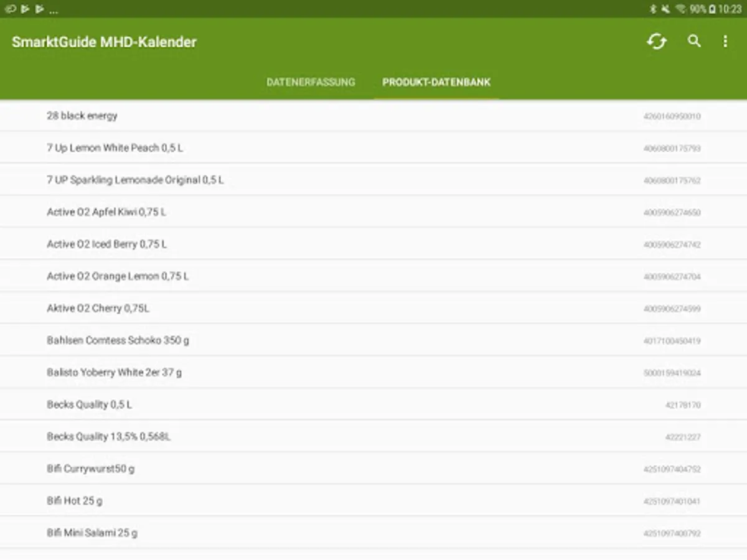Tap barcode 4017100450419
The width and height of the screenshot is (747, 560).
click(x=672, y=341)
